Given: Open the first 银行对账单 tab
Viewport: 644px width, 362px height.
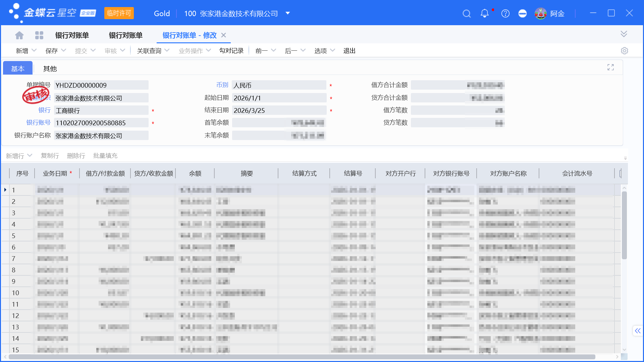Looking at the screenshot, I should [72, 35].
